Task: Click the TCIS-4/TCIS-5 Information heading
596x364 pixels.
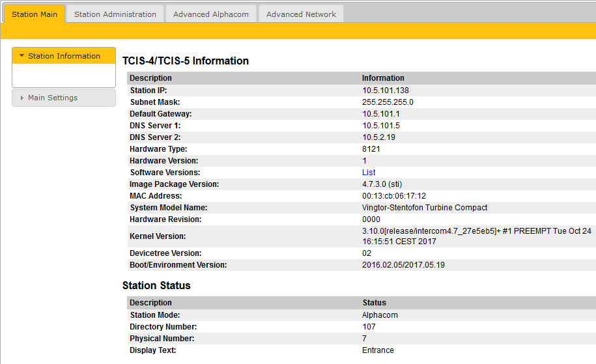Action: pyautogui.click(x=186, y=61)
